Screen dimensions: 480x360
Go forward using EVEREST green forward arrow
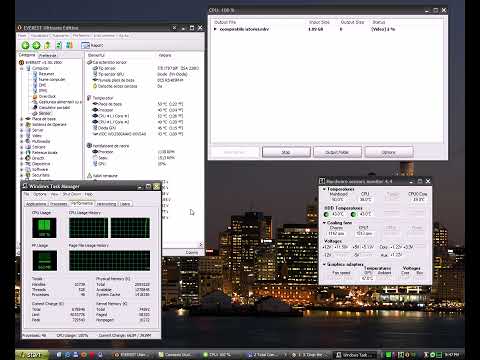(x=36, y=45)
